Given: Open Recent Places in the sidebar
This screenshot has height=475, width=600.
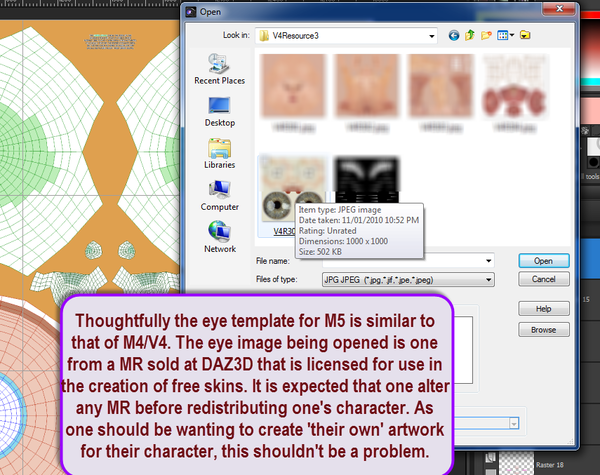Looking at the screenshot, I should tap(219, 69).
